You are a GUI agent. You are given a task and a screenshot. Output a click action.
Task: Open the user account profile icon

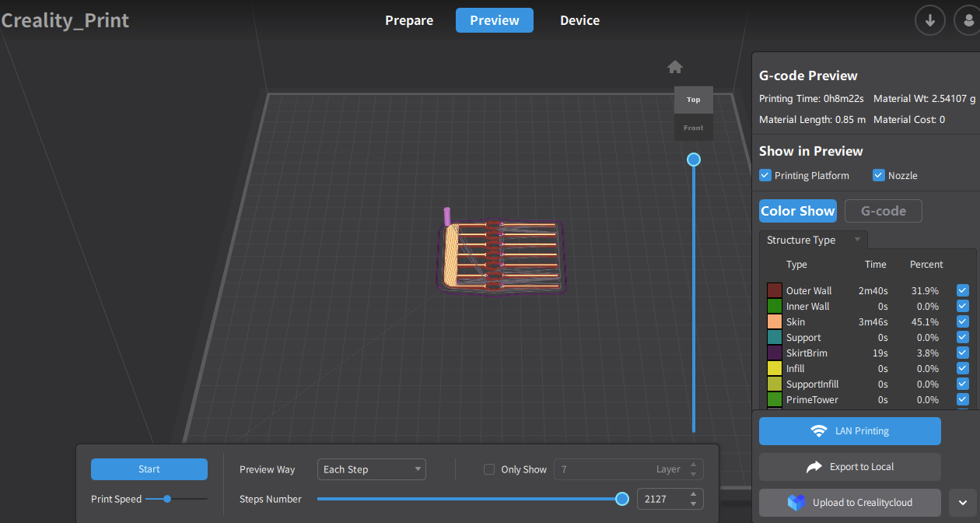point(968,20)
